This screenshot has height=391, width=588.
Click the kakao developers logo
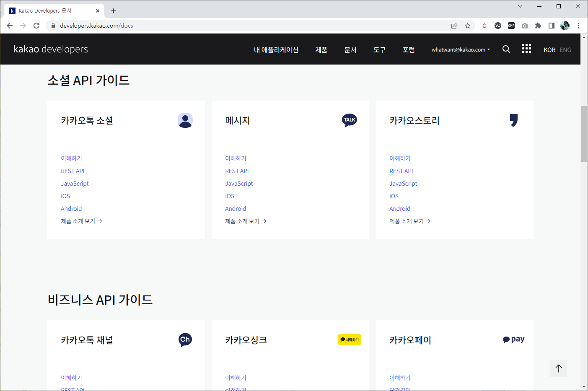[x=51, y=49]
